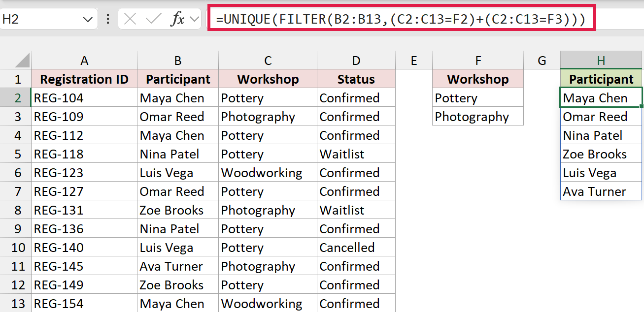This screenshot has height=312, width=644.
Task: Click Ava Turner in column B
Action: point(178,266)
